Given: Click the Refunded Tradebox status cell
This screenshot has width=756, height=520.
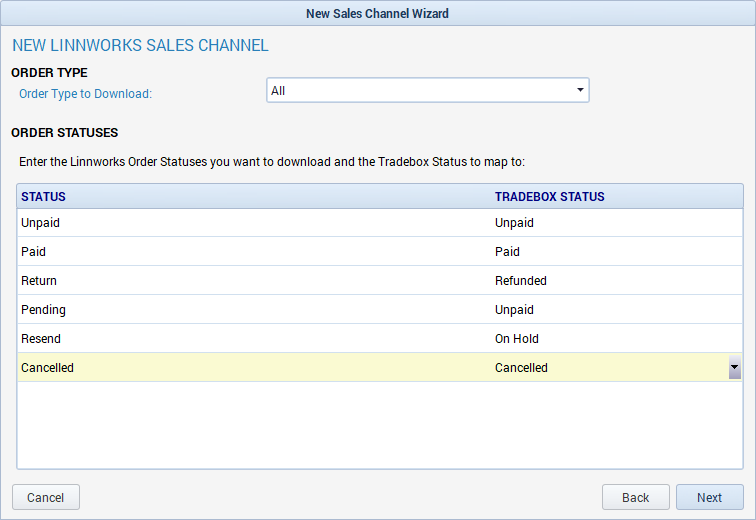Looking at the screenshot, I should 521,281.
